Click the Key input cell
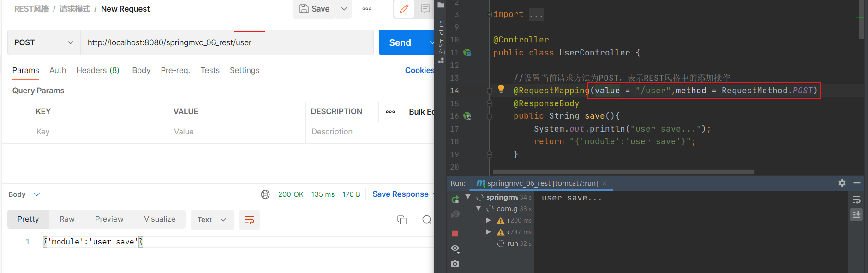This screenshot has height=273, width=868. pos(99,132)
